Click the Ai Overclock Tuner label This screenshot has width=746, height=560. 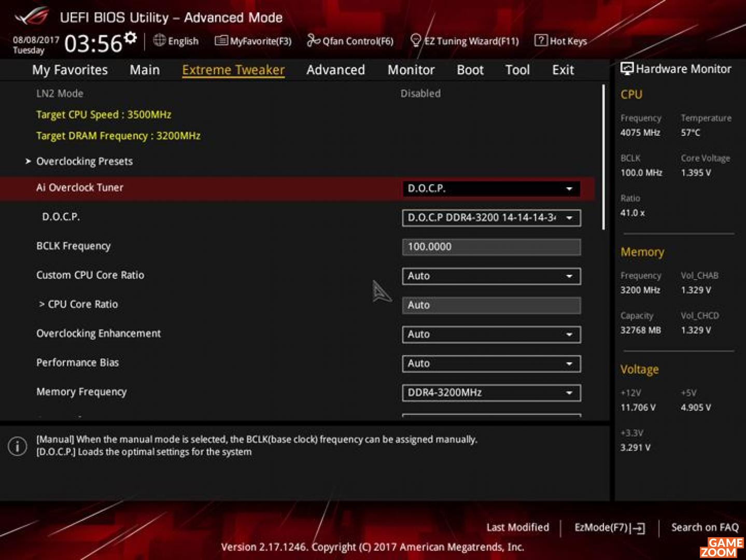pos(80,188)
